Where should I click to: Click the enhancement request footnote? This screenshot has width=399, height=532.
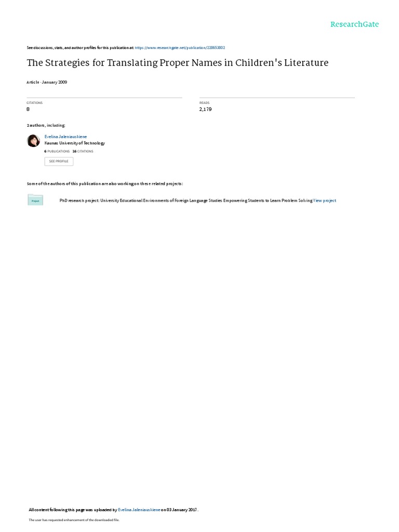point(74,520)
